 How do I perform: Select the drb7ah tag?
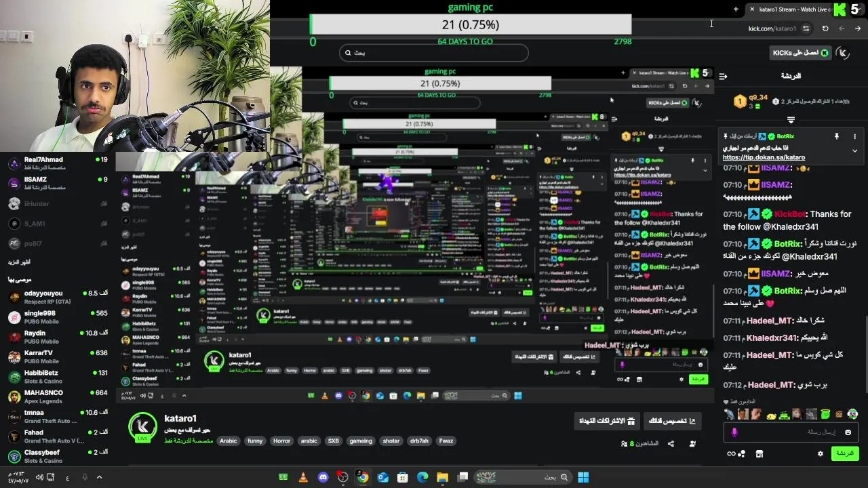coord(420,441)
